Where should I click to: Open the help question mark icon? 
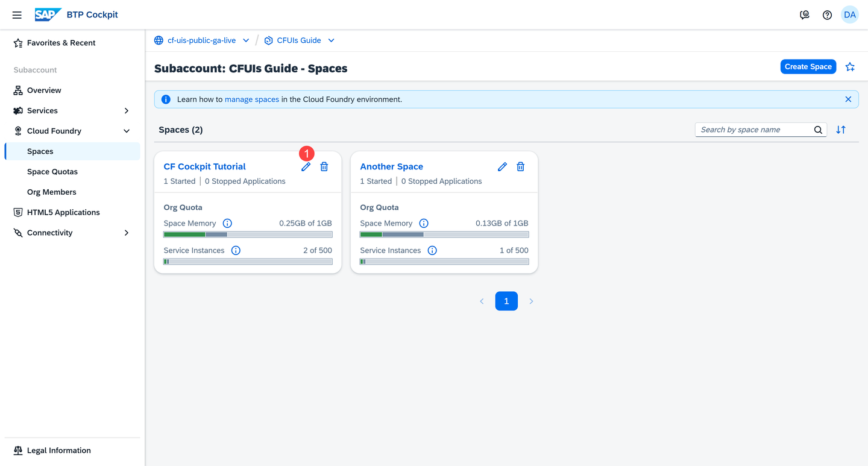coord(827,15)
